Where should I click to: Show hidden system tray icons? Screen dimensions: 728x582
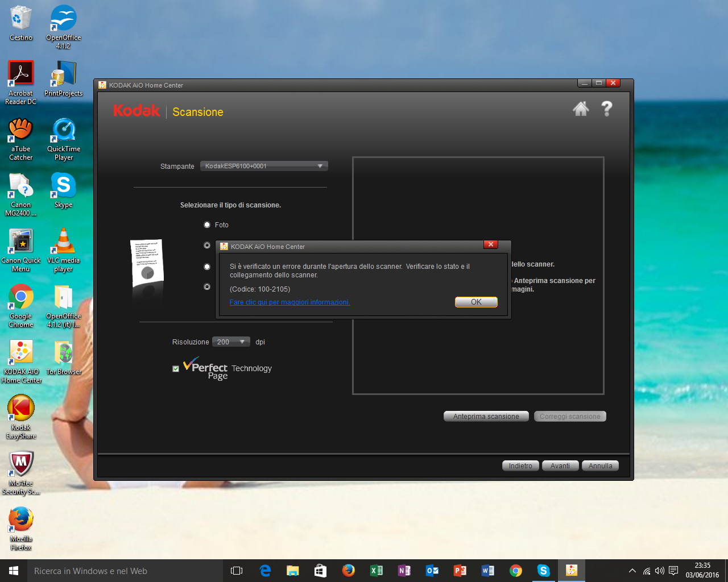point(632,571)
